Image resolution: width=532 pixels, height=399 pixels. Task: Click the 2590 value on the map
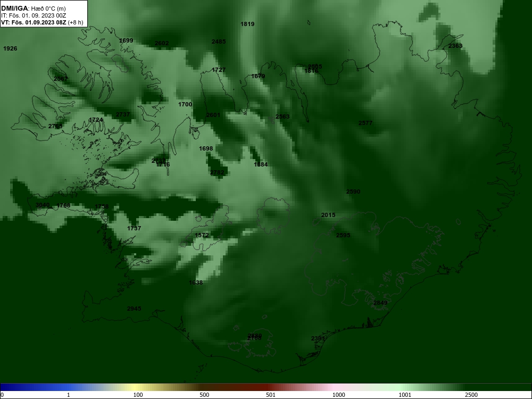click(353, 192)
